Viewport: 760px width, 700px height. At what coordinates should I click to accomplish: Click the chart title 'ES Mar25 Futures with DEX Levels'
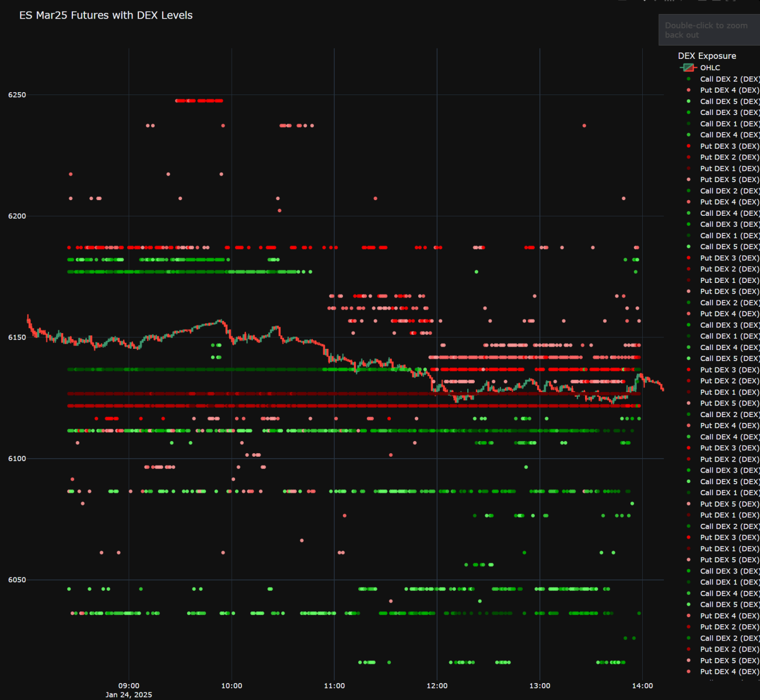click(106, 15)
